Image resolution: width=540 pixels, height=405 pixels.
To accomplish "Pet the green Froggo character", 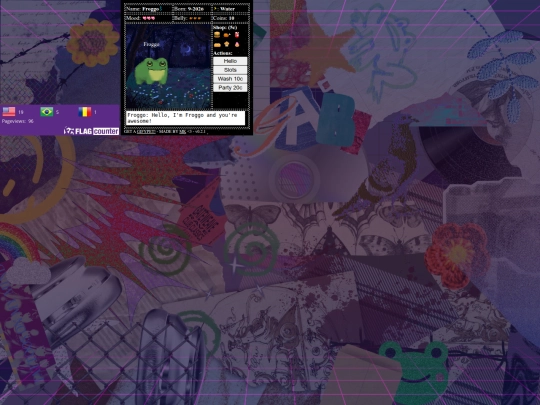I will [x=151, y=71].
